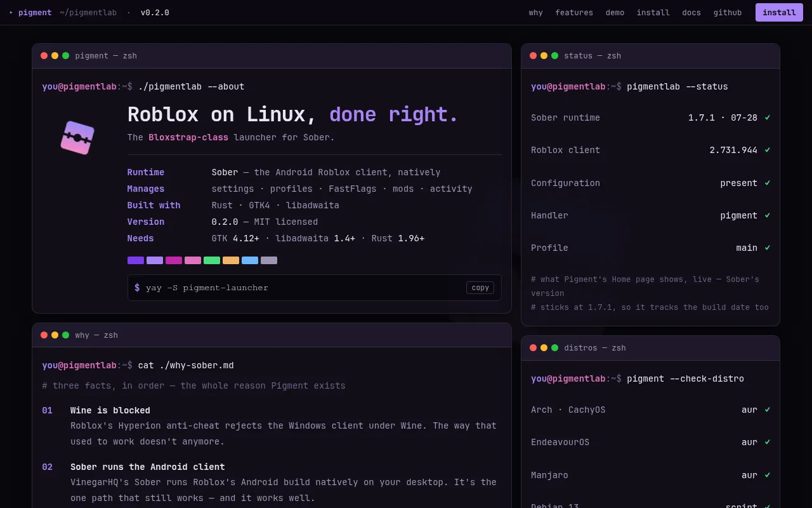Click the Pigment logo icon in the about terminal
The height and width of the screenshot is (508, 812).
coord(77,138)
